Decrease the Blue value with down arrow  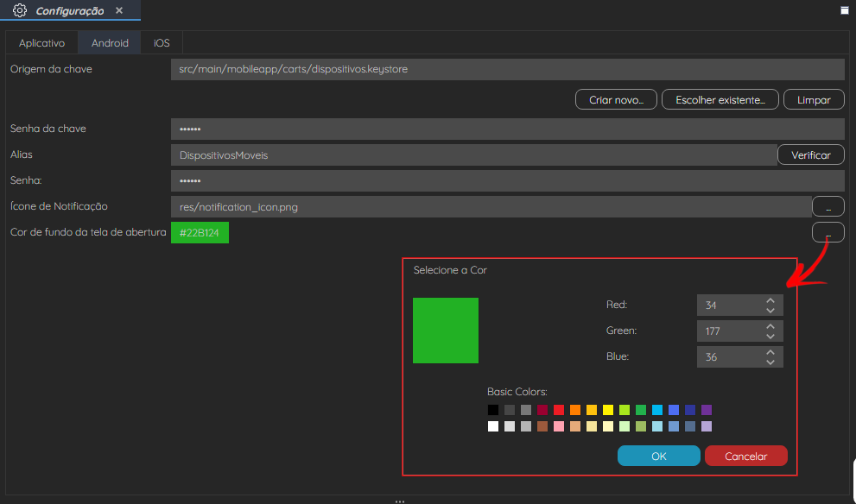pos(770,362)
